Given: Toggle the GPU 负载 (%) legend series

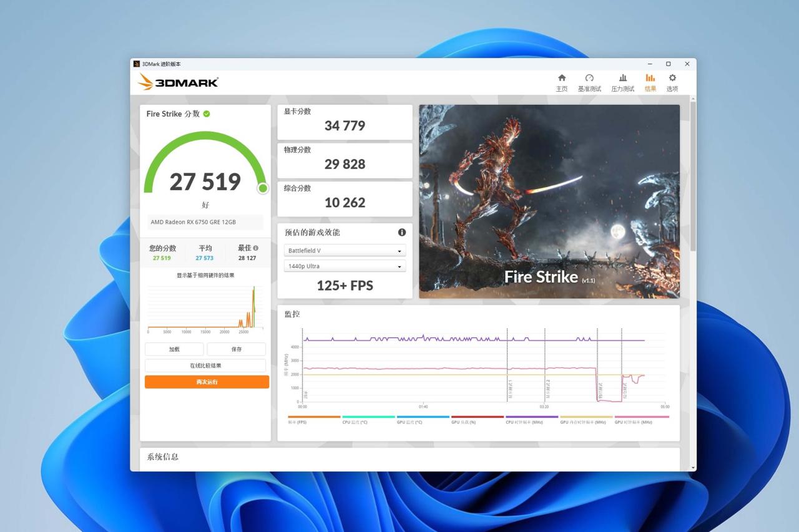Looking at the screenshot, I should 478,420.
